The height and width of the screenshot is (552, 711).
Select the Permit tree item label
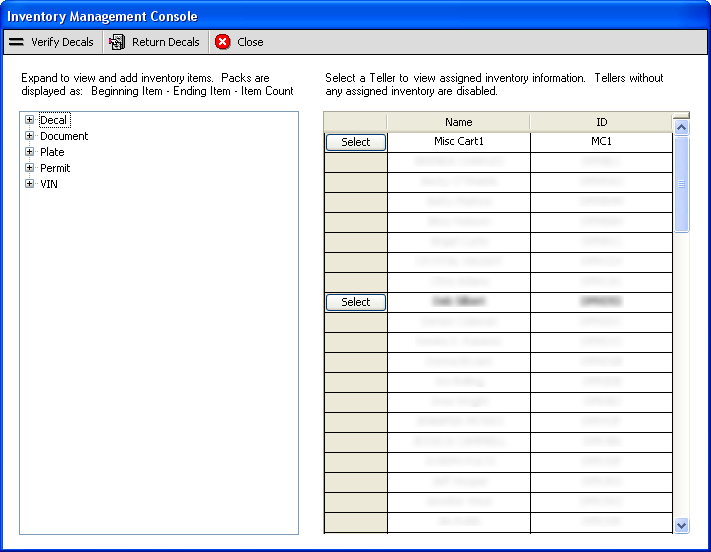coord(55,168)
